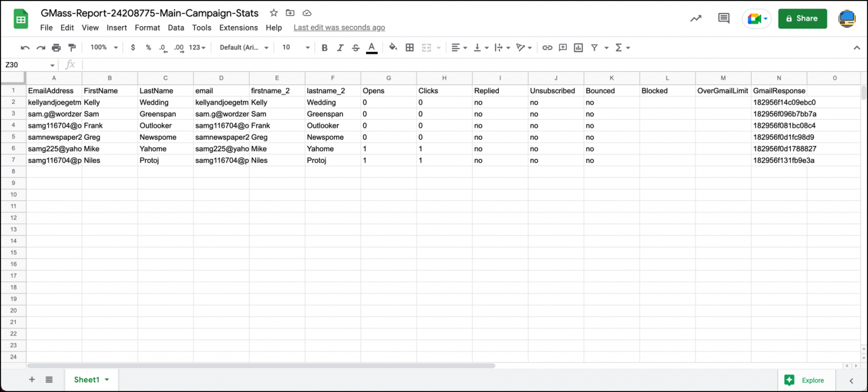
Task: Select the Paint format tool
Action: [72, 48]
